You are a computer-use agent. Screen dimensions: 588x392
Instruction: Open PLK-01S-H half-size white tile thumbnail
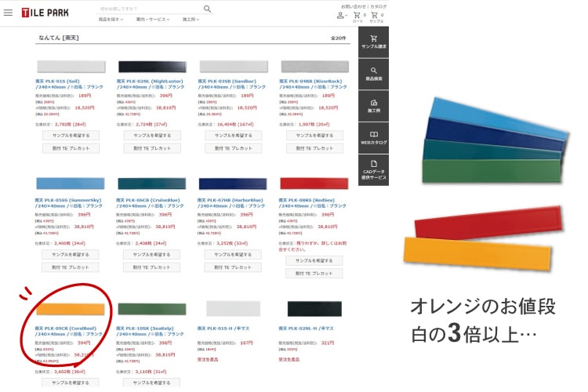[233, 308]
